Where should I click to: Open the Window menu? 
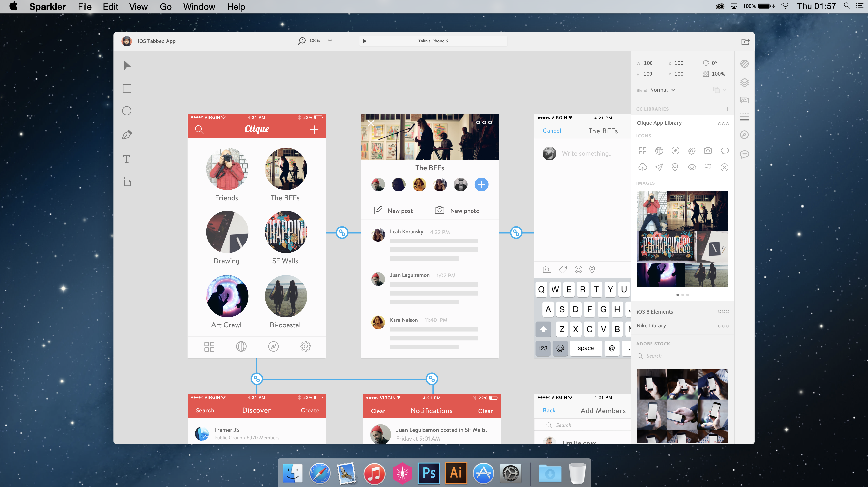pyautogui.click(x=199, y=7)
